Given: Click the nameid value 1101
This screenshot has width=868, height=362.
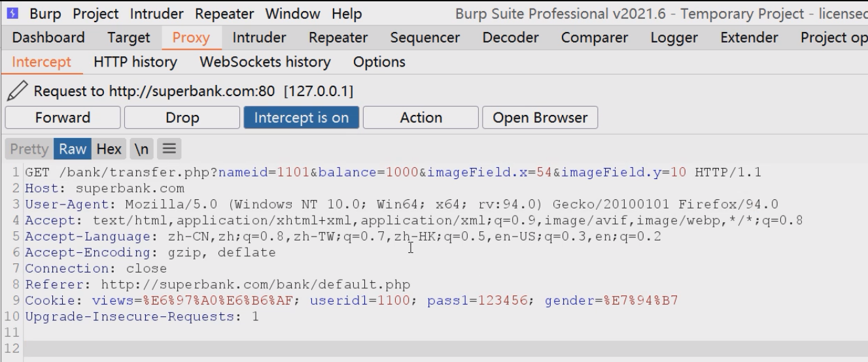Looking at the screenshot, I should pos(294,173).
